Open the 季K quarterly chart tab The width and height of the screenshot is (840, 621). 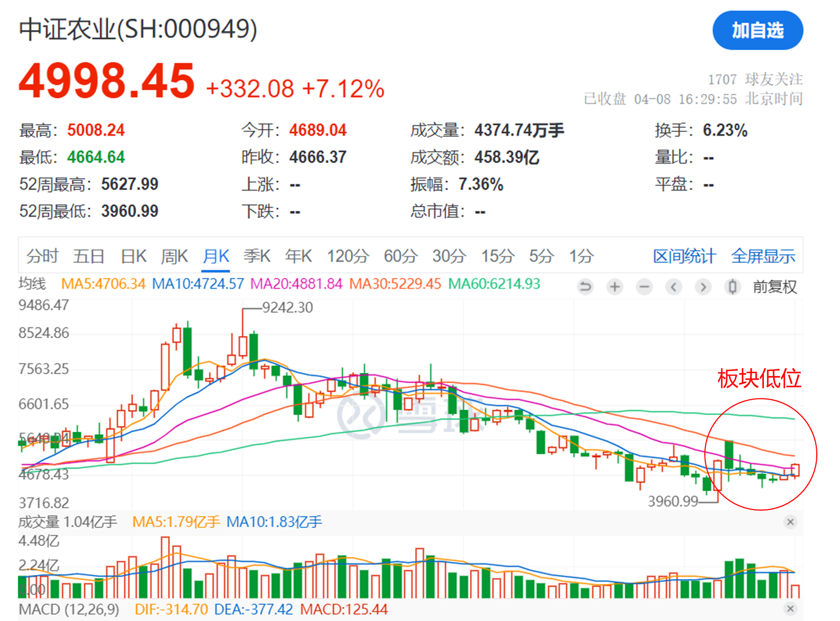257,256
